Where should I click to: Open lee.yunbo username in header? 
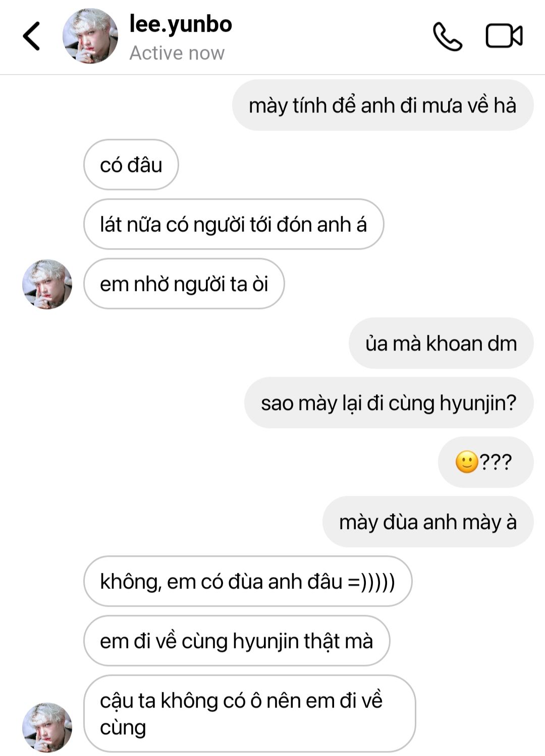click(181, 24)
